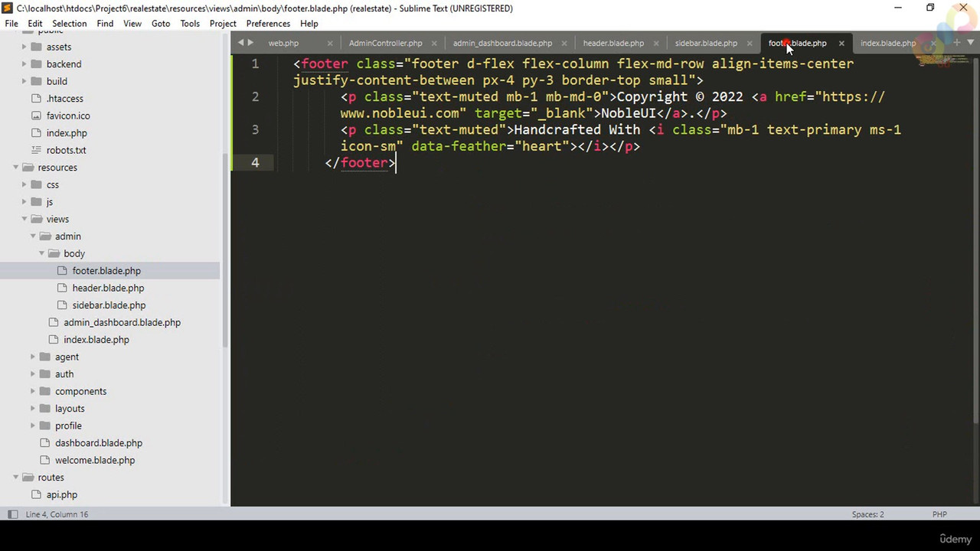Open the Tools menu
Viewport: 980px width, 551px height.
190,24
